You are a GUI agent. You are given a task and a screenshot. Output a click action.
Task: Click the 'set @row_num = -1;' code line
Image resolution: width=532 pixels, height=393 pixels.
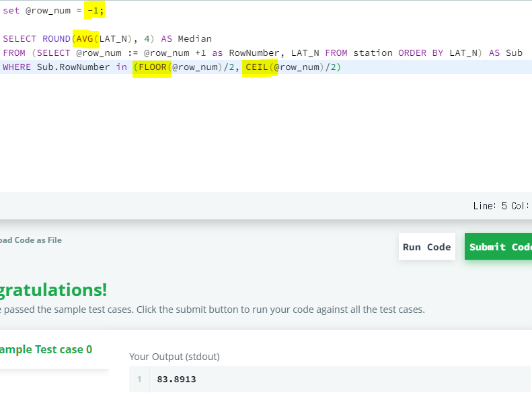coord(54,11)
